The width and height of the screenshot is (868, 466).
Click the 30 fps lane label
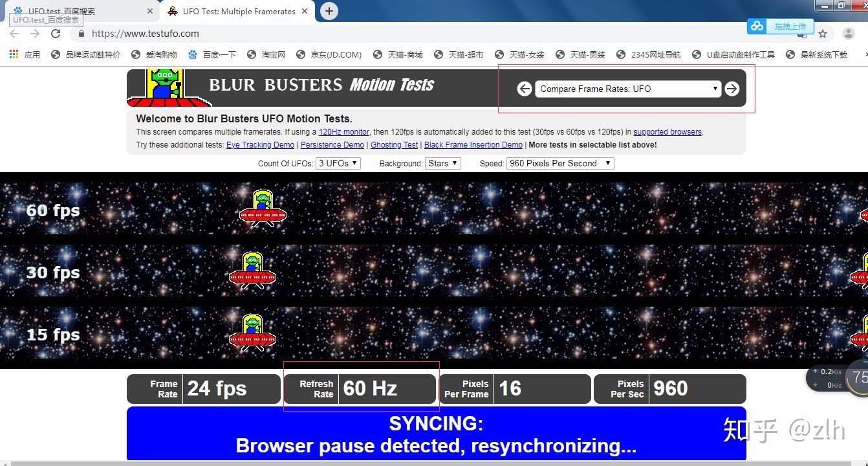pyautogui.click(x=53, y=272)
